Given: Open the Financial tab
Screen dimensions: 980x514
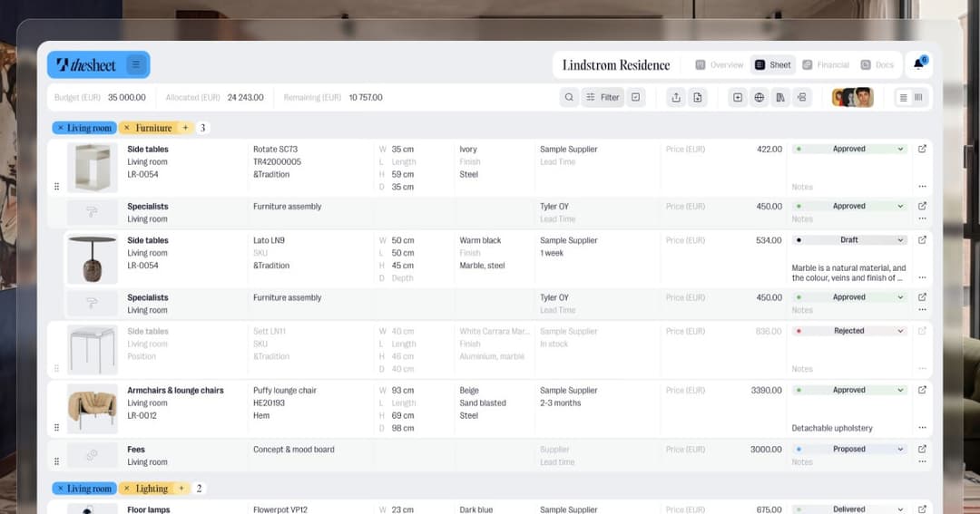Looking at the screenshot, I should click(826, 64).
